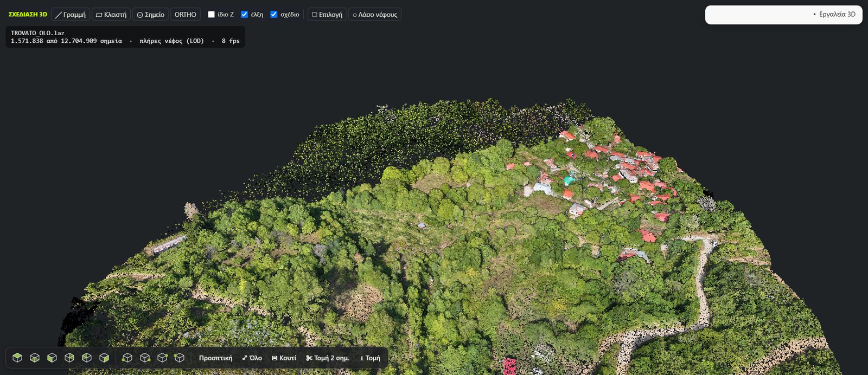Screen dimensions: 868x375
Task: Toggle ORTHO mode
Action: [186, 15]
